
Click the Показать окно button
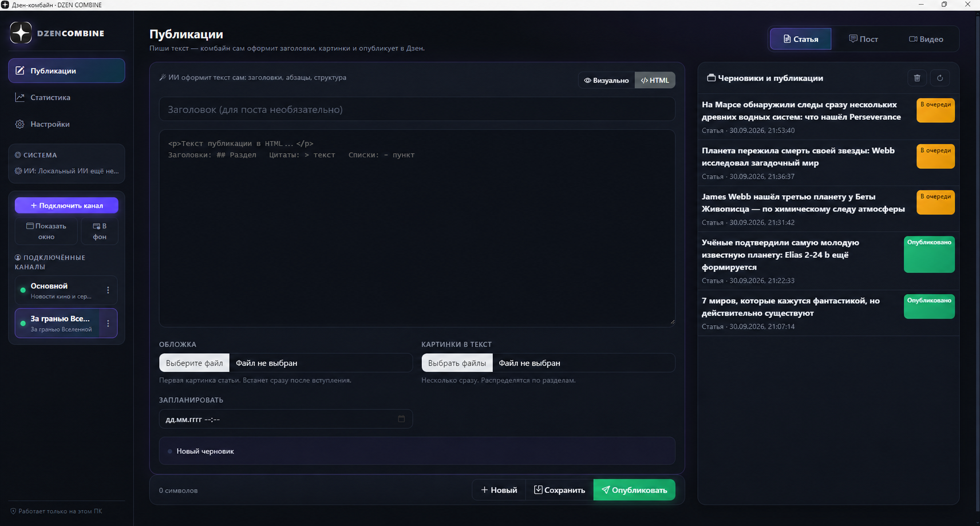click(x=46, y=231)
